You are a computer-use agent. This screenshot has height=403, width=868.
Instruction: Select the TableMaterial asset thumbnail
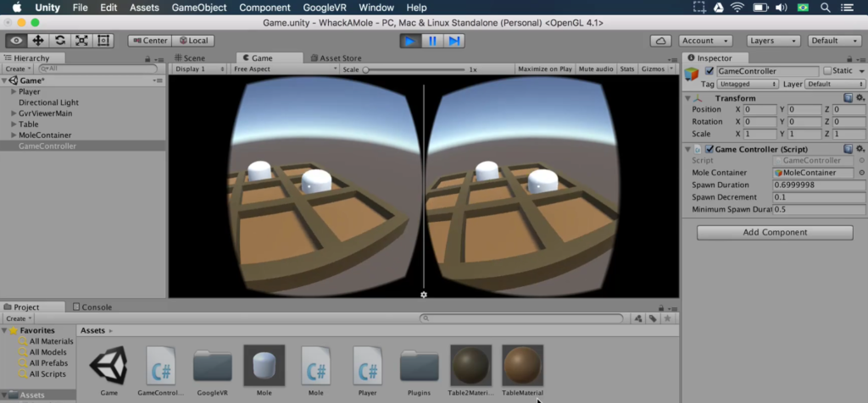coord(522,366)
